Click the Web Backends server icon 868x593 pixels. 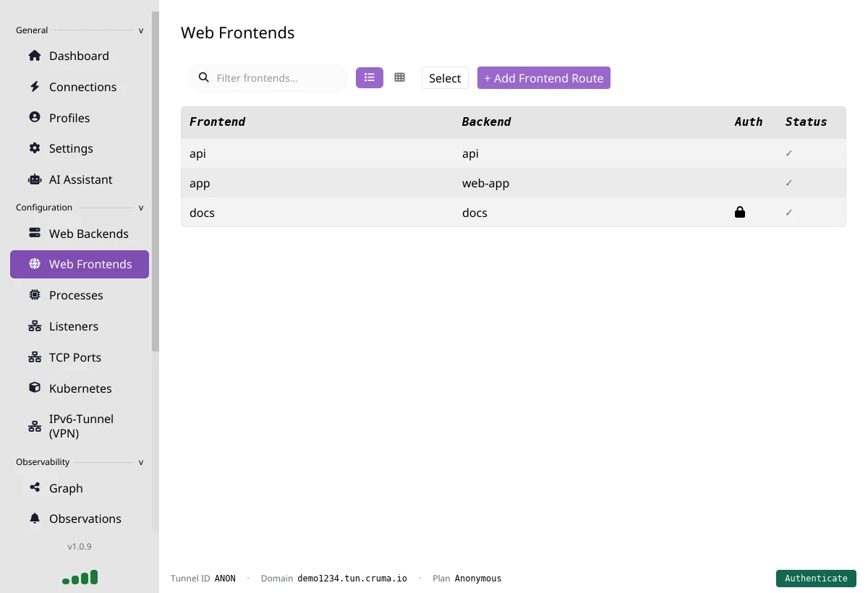(x=35, y=233)
